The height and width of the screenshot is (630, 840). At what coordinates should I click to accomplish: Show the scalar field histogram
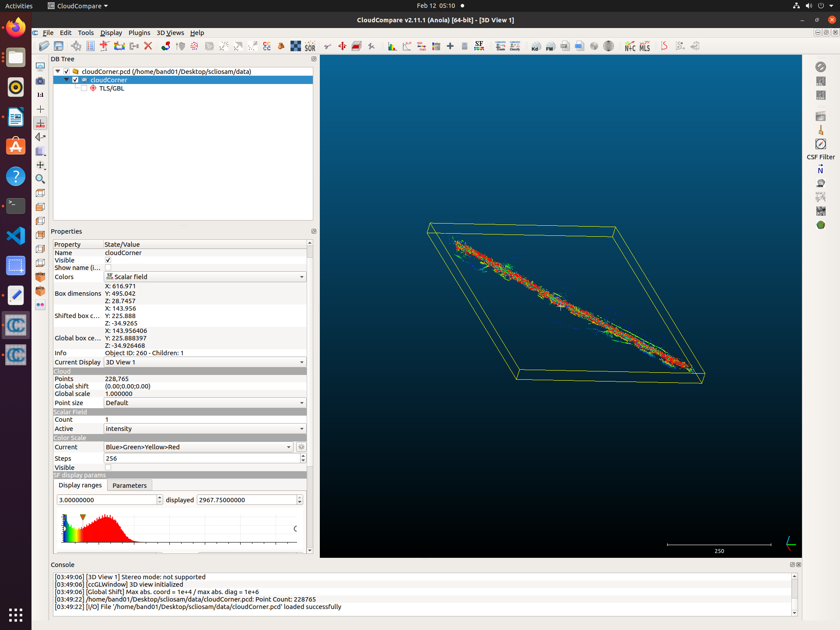coord(392,46)
